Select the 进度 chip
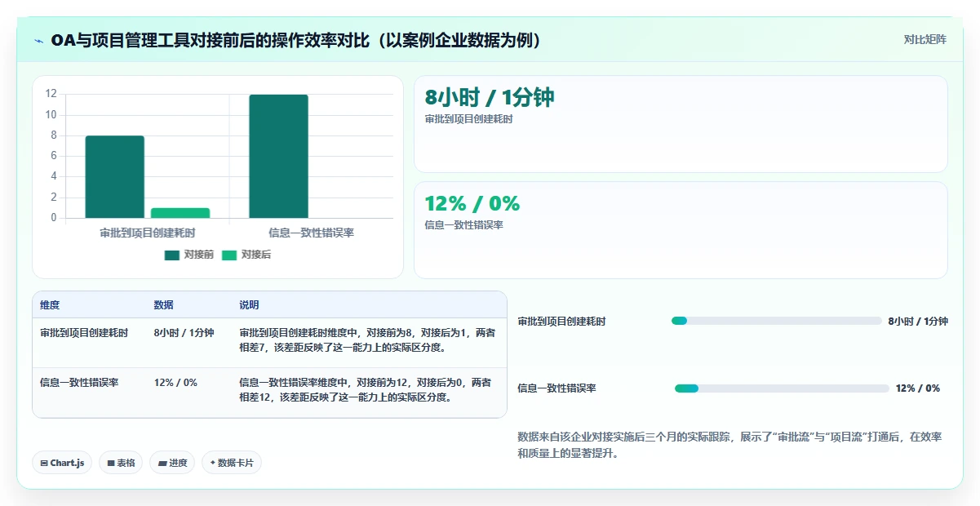 [x=172, y=463]
